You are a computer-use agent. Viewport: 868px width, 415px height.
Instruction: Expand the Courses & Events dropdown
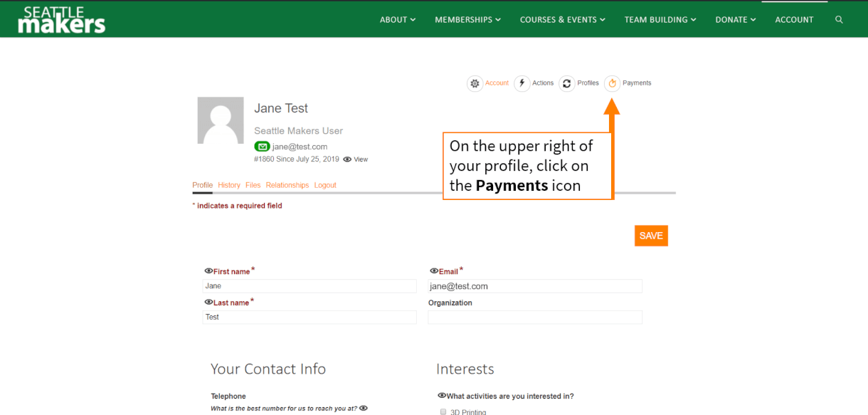coord(562,20)
